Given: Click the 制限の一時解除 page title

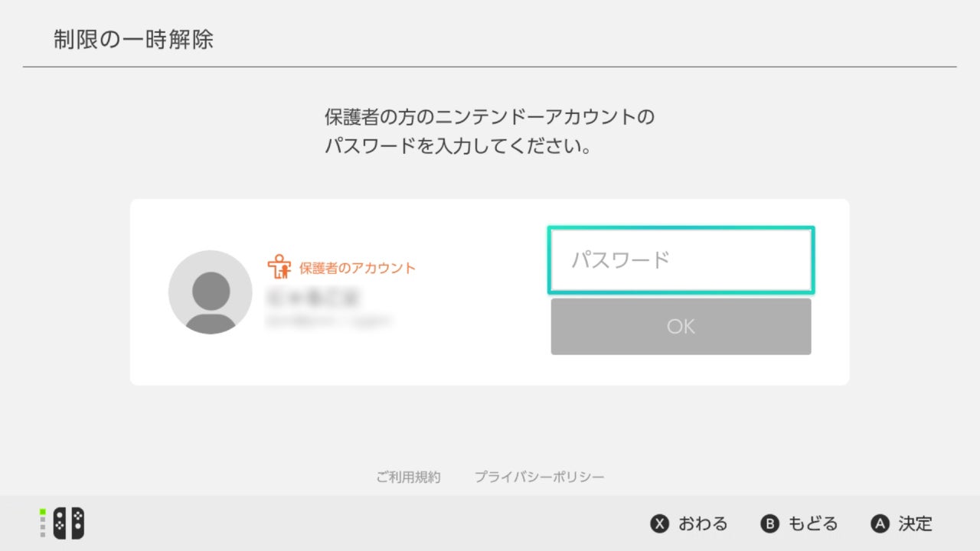Looking at the screenshot, I should click(133, 40).
